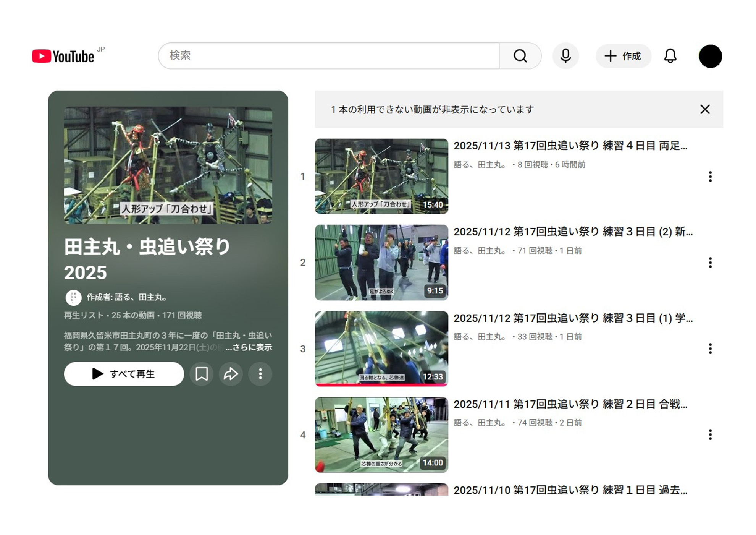Open more options for video 2
This screenshot has height=535, width=756.
tap(710, 263)
